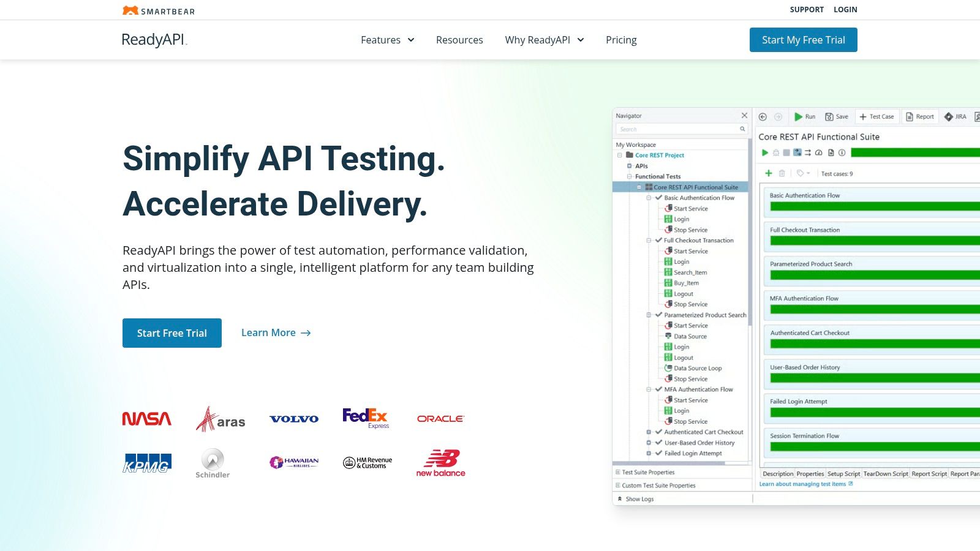Click Show Logs at the bottom
This screenshot has width=980, height=551.
636,499
